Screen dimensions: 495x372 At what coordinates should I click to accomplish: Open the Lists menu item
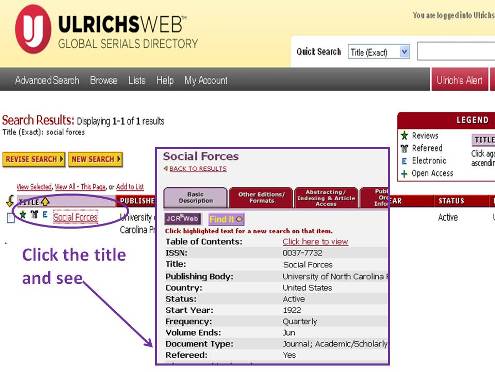(x=137, y=80)
